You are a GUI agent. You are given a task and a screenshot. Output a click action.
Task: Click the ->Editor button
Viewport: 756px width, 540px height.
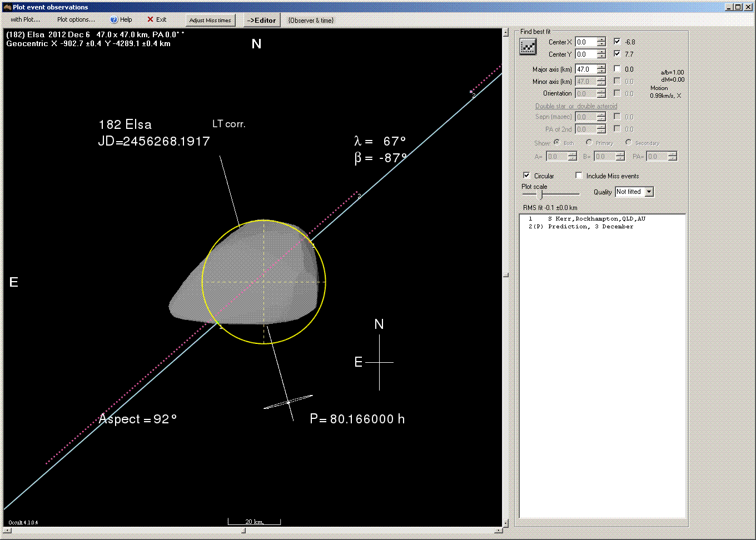pos(261,20)
